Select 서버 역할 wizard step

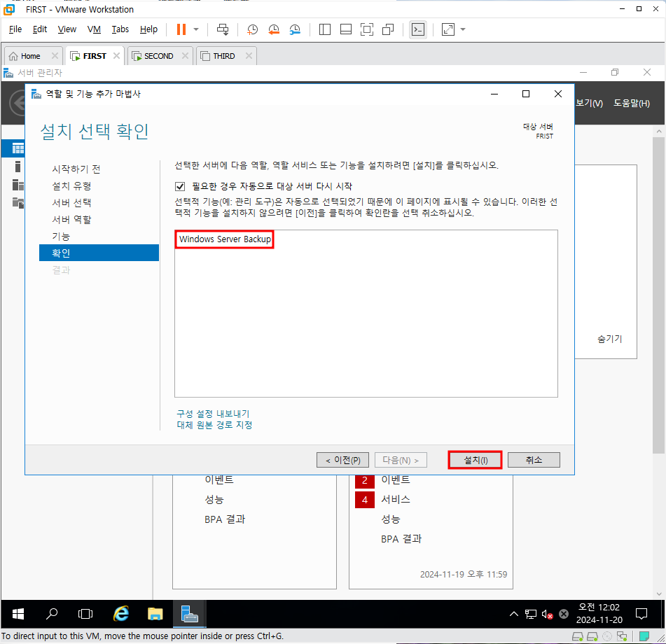(71, 220)
